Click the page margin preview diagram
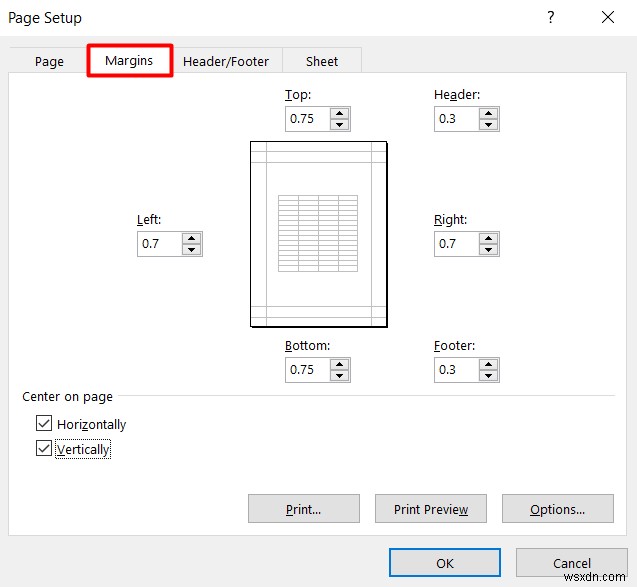The height and width of the screenshot is (587, 637). pos(319,234)
